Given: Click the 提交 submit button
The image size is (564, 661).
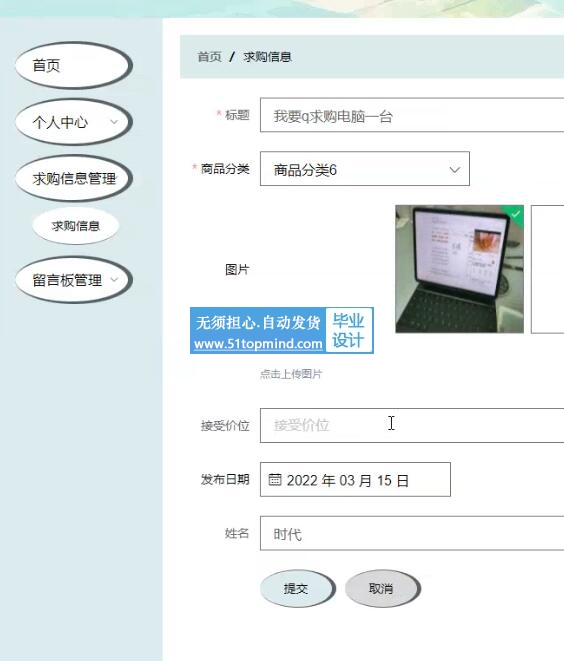Looking at the screenshot, I should pyautogui.click(x=298, y=588).
